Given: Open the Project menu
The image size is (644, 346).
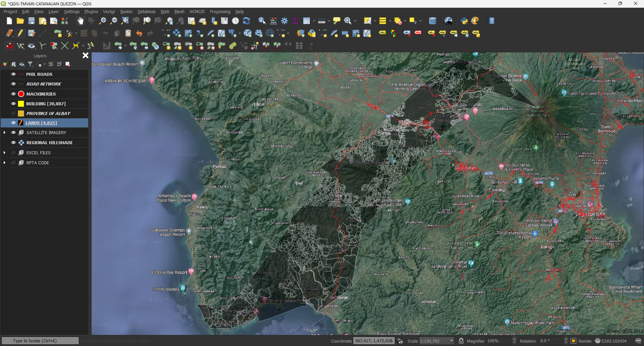Looking at the screenshot, I should [10, 11].
